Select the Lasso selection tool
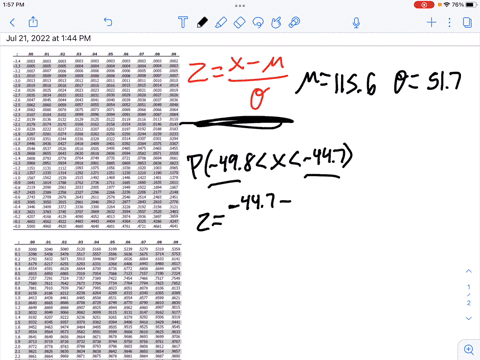Image resolution: width=480 pixels, height=360 pixels. 258,22
